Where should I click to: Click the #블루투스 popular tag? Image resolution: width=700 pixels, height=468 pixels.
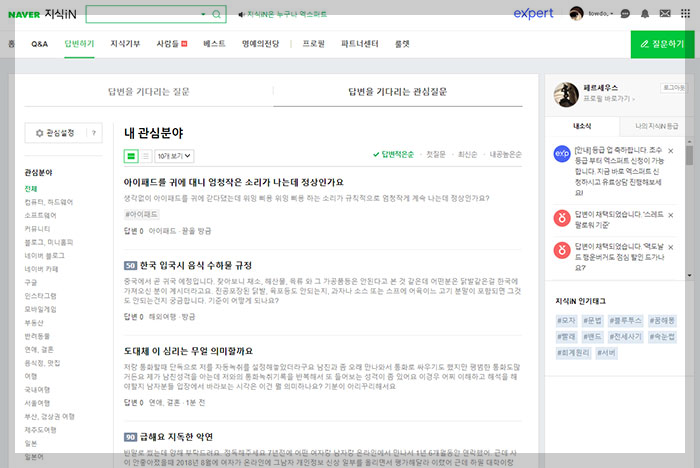click(625, 321)
